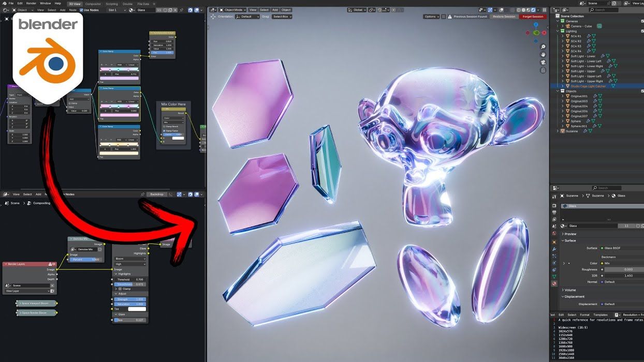Viewport: 644px width, 362px height.
Task: Open the Orientation Default dropdown
Action: 247,17
